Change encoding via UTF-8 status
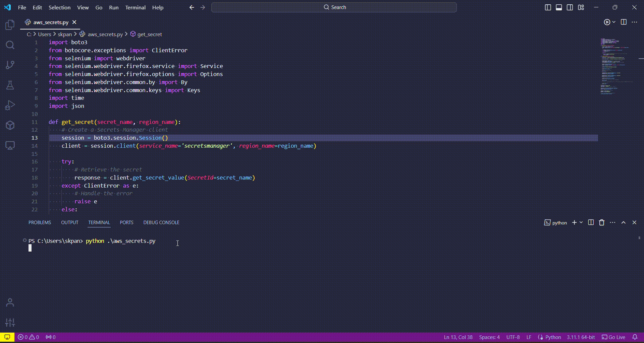Screen dimensions: 644x343 point(513,337)
